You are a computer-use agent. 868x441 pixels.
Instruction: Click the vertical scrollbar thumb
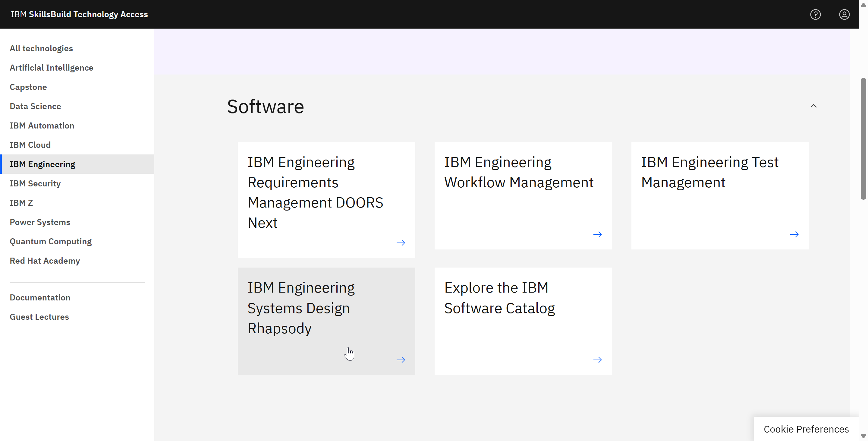pyautogui.click(x=863, y=138)
